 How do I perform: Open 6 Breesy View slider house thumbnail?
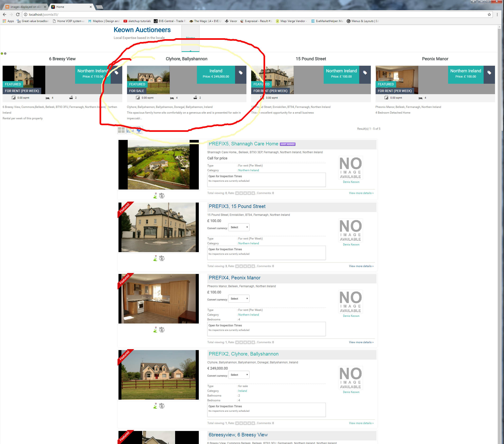[24, 80]
